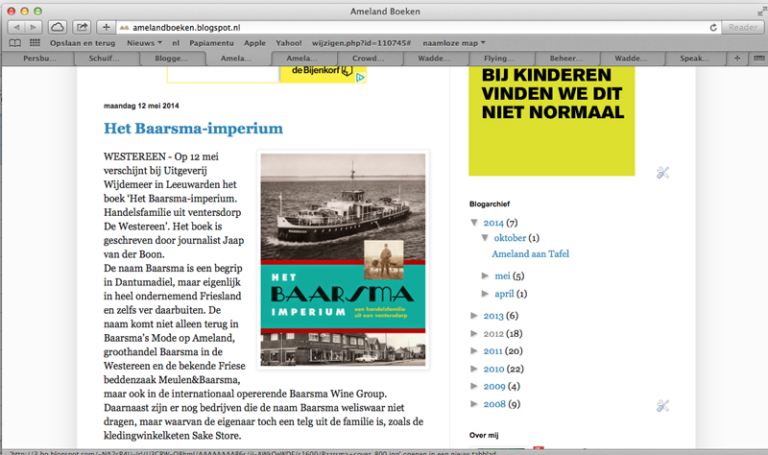768x455 pixels.
Task: Open the 'Opslaan en terug' bookmark
Action: (82, 43)
